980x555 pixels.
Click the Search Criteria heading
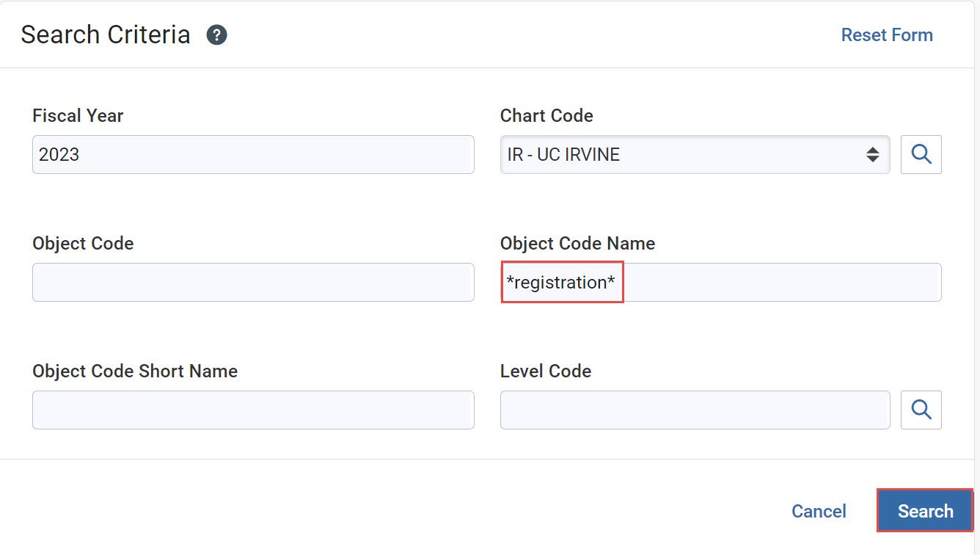pyautogui.click(x=106, y=35)
